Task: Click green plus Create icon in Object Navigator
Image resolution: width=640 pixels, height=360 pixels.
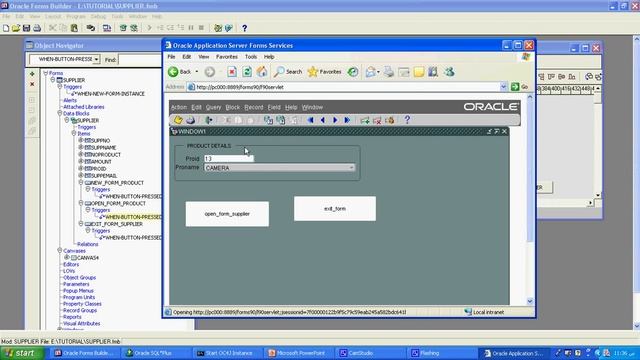Action: coord(32,74)
